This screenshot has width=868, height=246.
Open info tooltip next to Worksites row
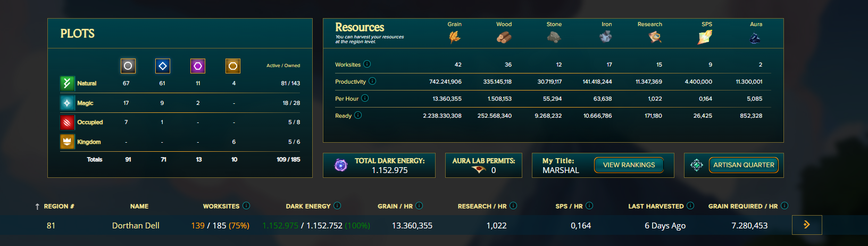pyautogui.click(x=367, y=64)
